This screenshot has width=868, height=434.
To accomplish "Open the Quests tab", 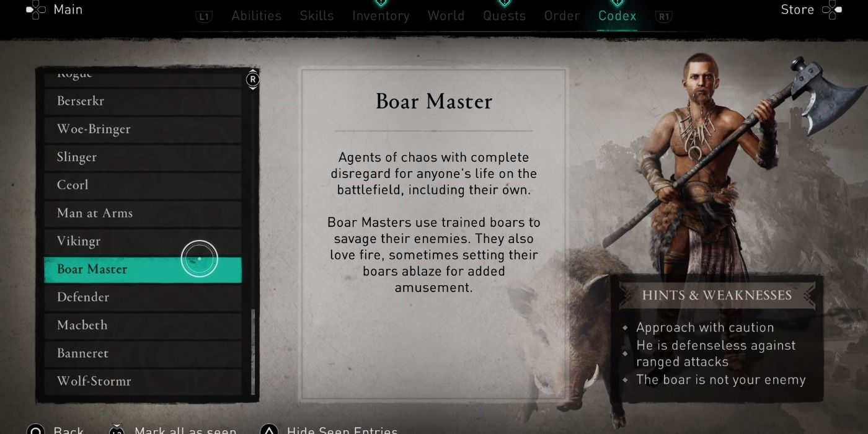I will (x=504, y=15).
